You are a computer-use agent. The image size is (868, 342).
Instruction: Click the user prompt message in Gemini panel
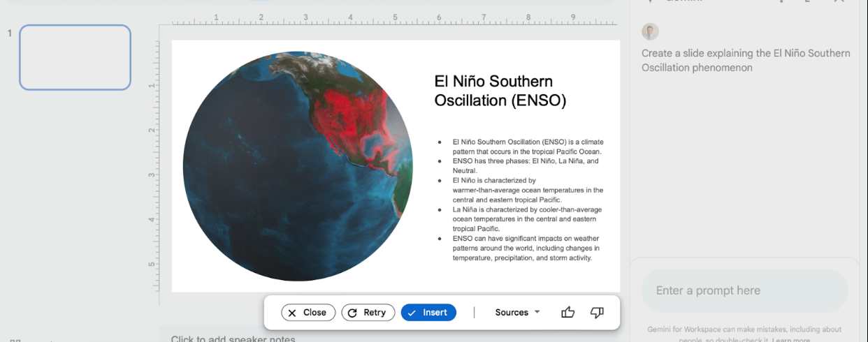pos(746,61)
